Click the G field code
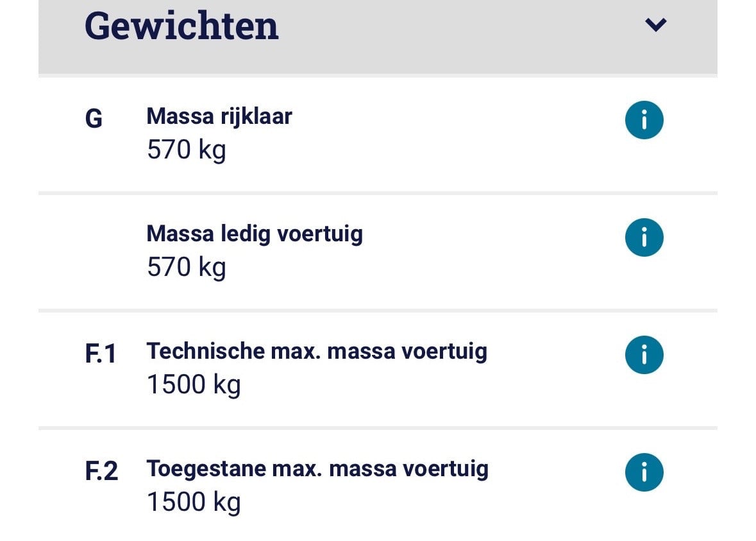Viewport: 756px width, 541px height. (x=94, y=119)
